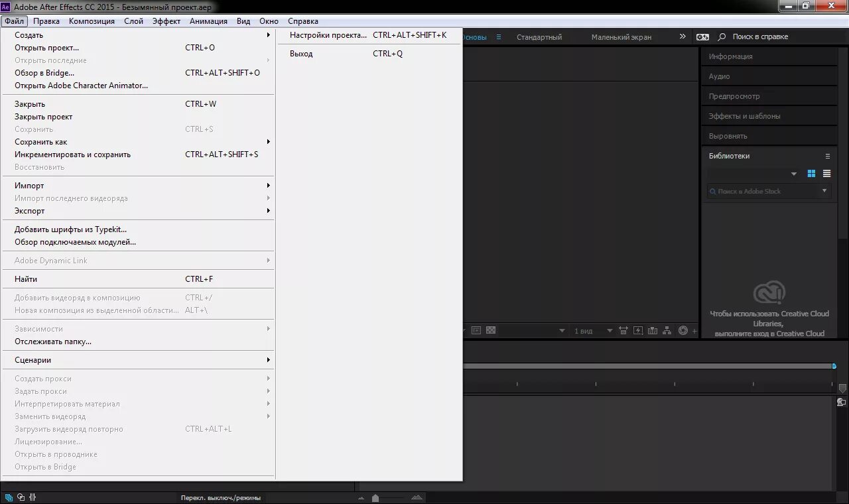Click the magnifier icon beside help search

click(721, 37)
